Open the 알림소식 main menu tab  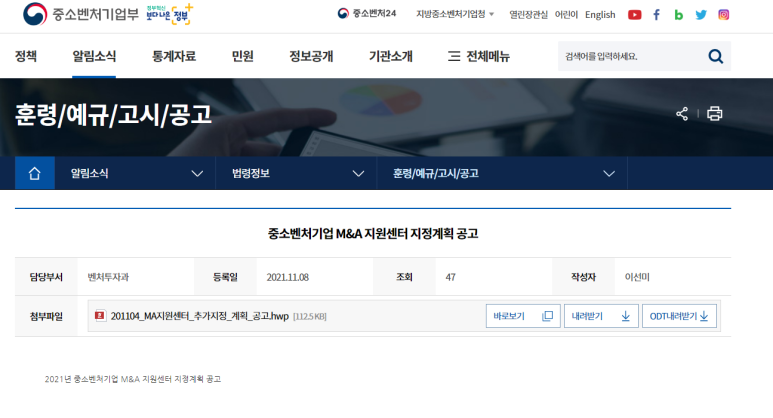coord(94,56)
